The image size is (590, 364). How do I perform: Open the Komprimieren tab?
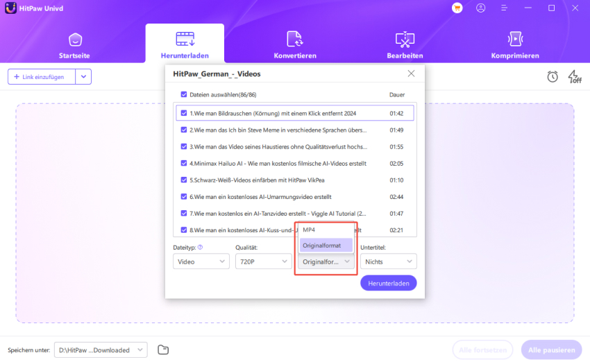[515, 46]
